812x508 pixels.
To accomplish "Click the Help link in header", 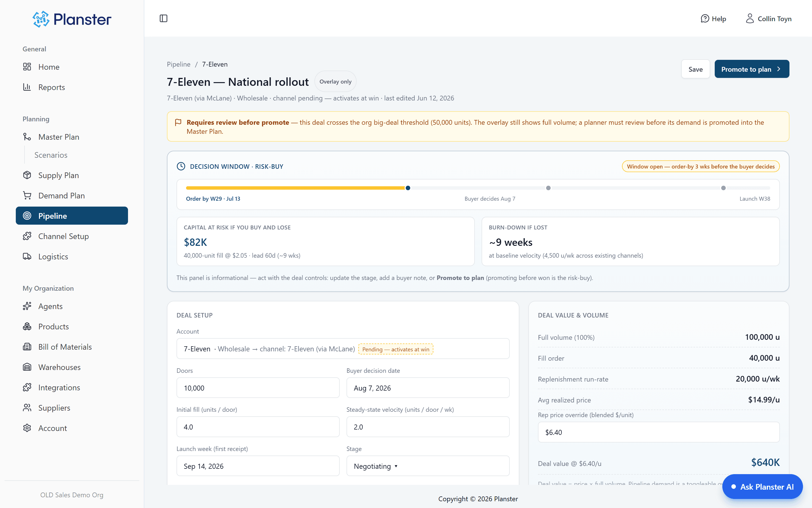I will [x=713, y=19].
